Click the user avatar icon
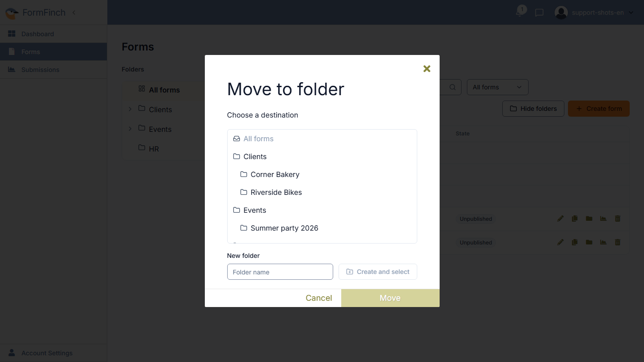The width and height of the screenshot is (644, 362). (x=561, y=13)
